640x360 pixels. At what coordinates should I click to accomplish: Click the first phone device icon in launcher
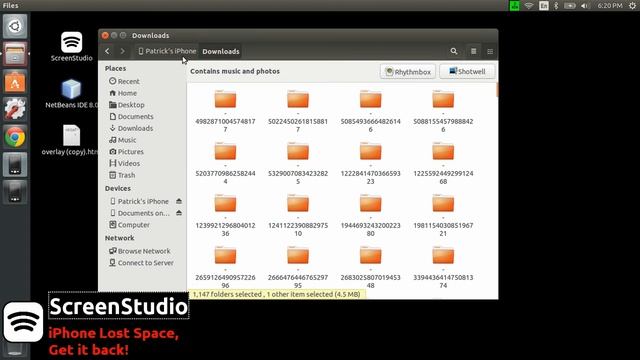tap(15, 164)
